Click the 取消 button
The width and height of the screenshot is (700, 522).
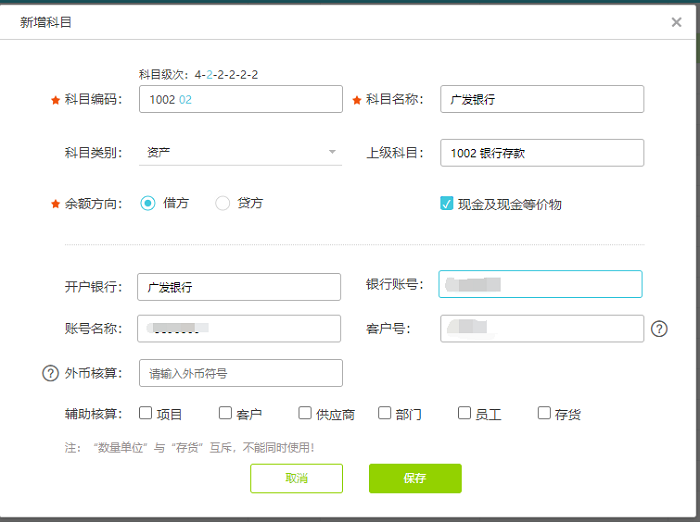pos(296,478)
